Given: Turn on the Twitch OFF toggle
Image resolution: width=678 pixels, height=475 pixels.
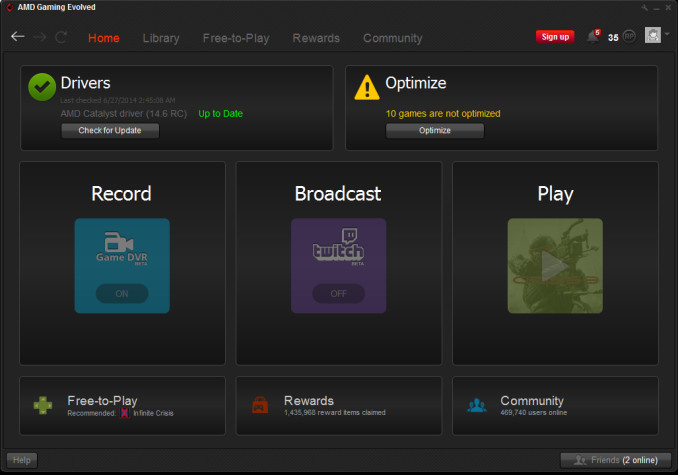Looking at the screenshot, I should click(339, 293).
